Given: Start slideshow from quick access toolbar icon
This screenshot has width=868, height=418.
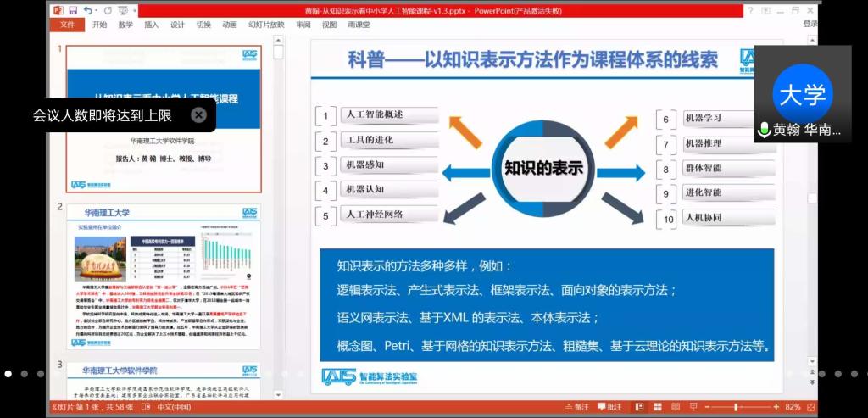Looking at the screenshot, I should coord(126,10).
